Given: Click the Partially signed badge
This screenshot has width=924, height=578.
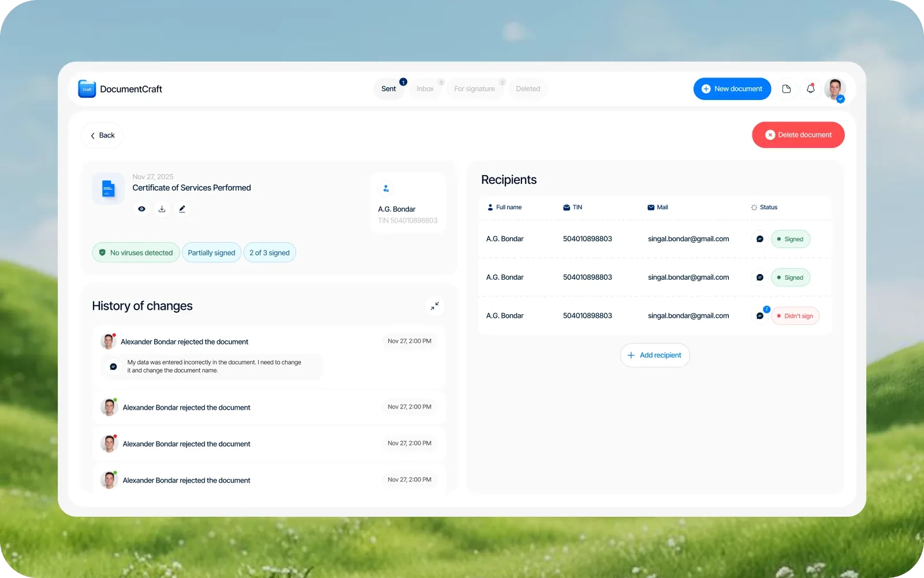Looking at the screenshot, I should [211, 253].
